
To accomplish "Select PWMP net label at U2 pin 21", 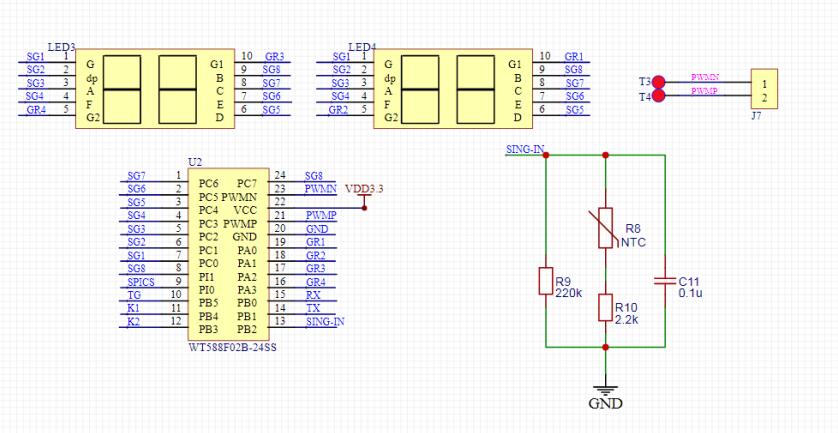I will click(x=321, y=215).
